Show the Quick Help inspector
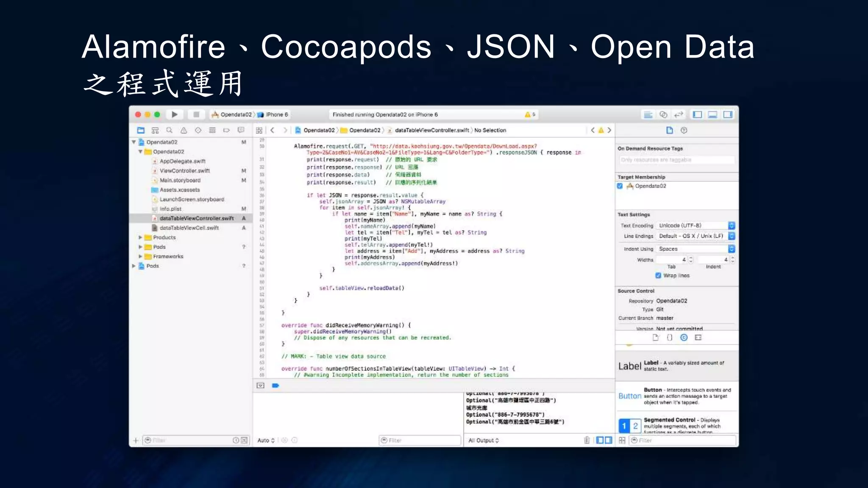Image resolution: width=868 pixels, height=488 pixels. 684,130
